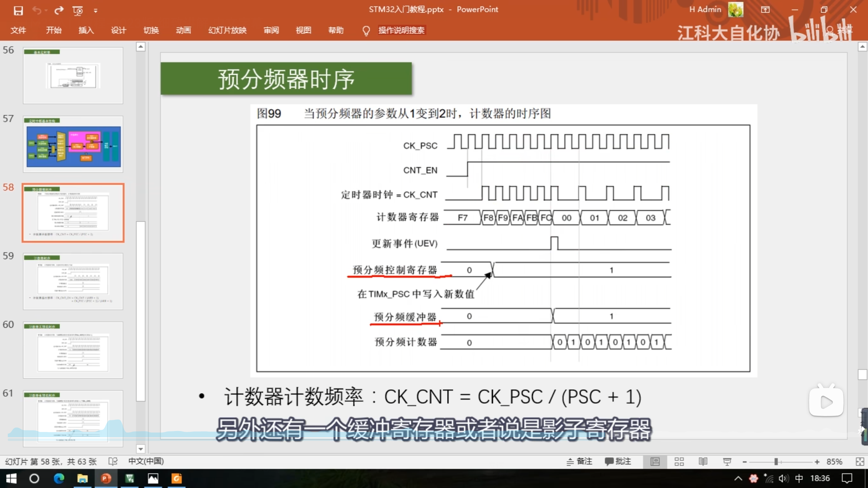Viewport: 868px width, 488px height.
Task: Click the spell check status icon
Action: [113, 462]
